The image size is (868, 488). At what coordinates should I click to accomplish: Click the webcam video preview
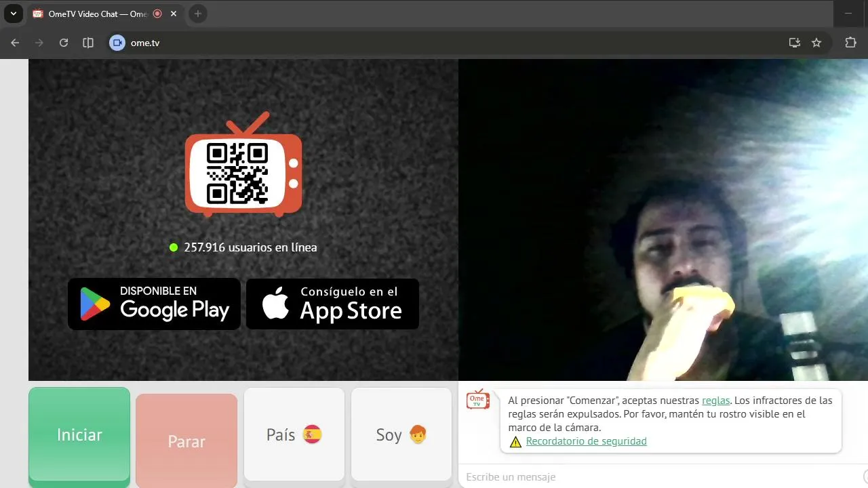pyautogui.click(x=663, y=220)
